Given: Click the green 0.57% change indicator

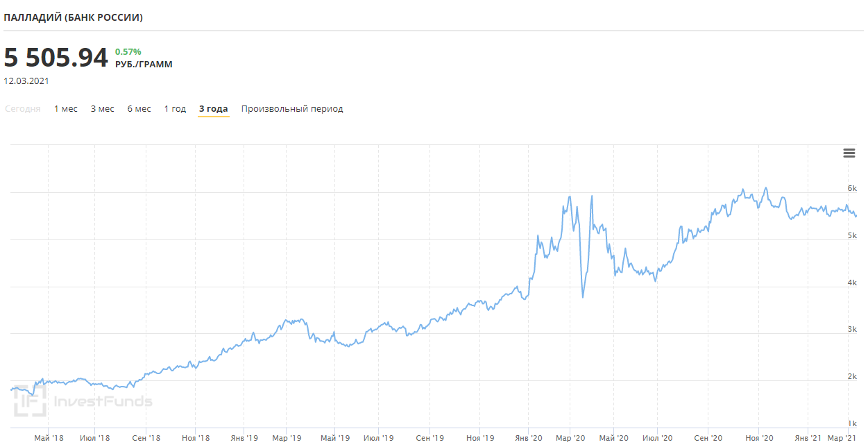Looking at the screenshot, I should point(128,51).
